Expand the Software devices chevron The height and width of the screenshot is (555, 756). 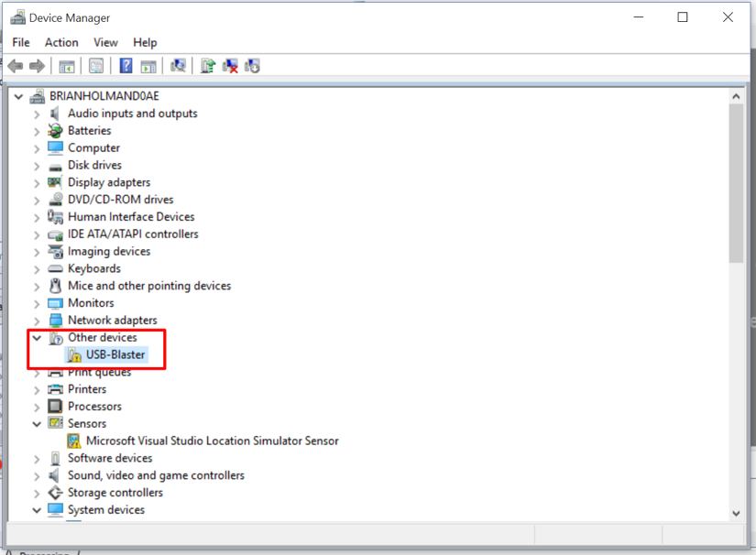click(37, 459)
